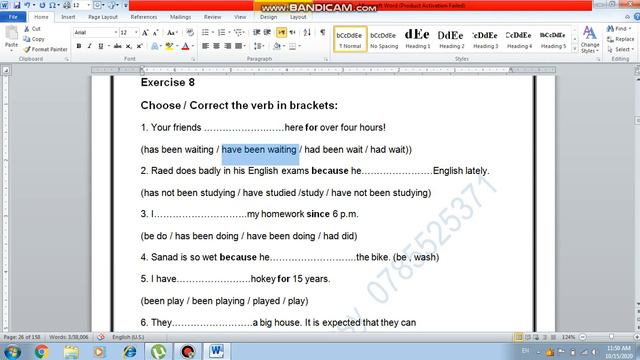Click the Words count in status bar
This screenshot has width=640, height=360.
click(x=69, y=337)
